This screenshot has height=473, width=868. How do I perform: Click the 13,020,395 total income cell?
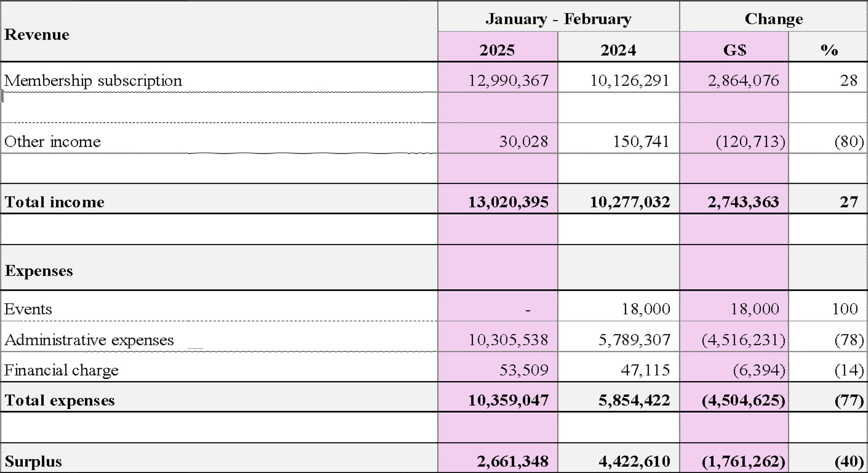tap(508, 202)
